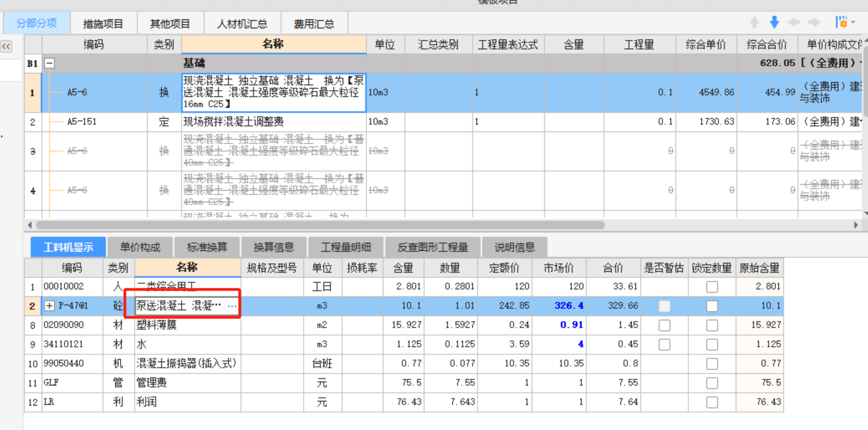This screenshot has width=868, height=430.
Task: Click the horizontal scrollbar of the upper table
Action: pos(321,225)
